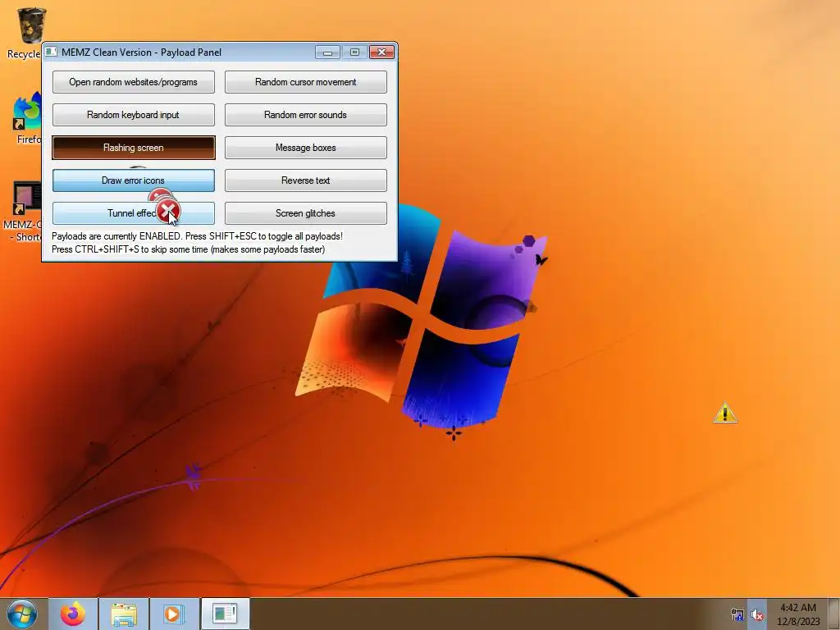
Task: Launch Firefox from the taskbar
Action: (x=73, y=614)
